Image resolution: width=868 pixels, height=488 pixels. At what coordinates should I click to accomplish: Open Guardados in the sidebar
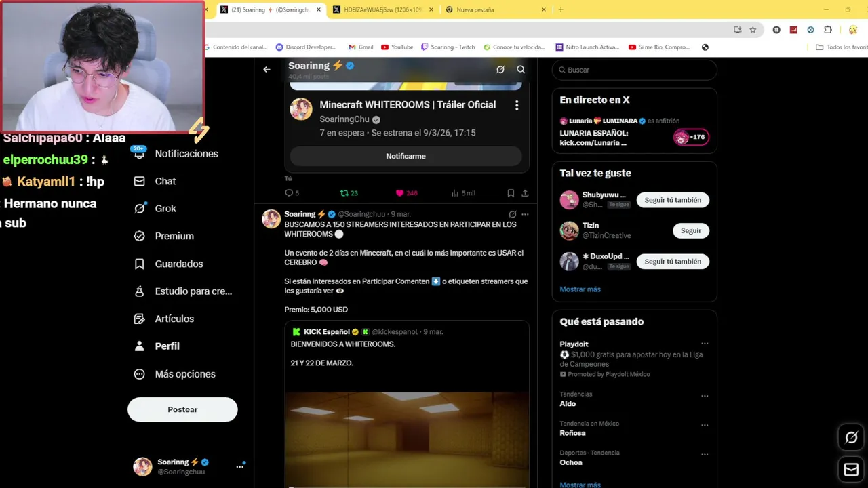[169, 264]
